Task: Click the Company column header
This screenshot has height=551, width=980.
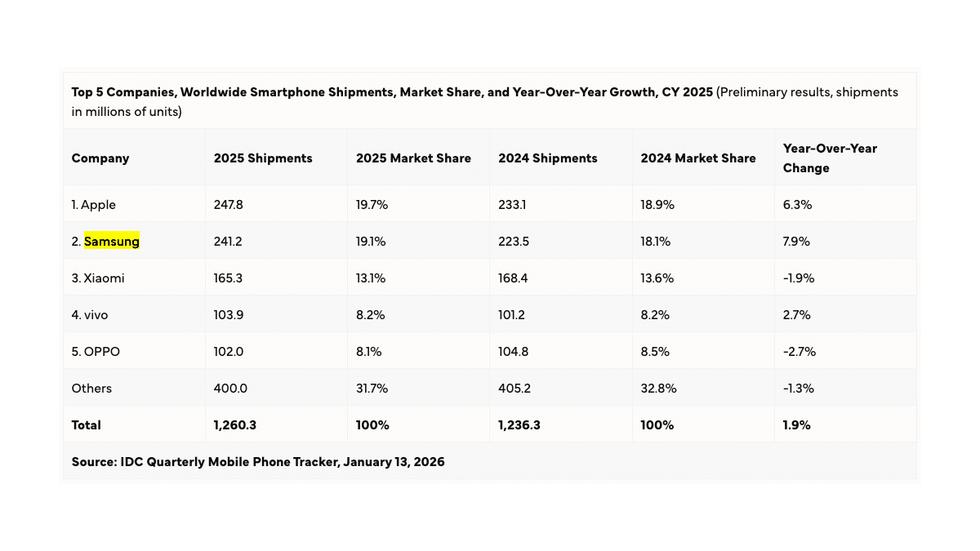Action: coord(100,158)
